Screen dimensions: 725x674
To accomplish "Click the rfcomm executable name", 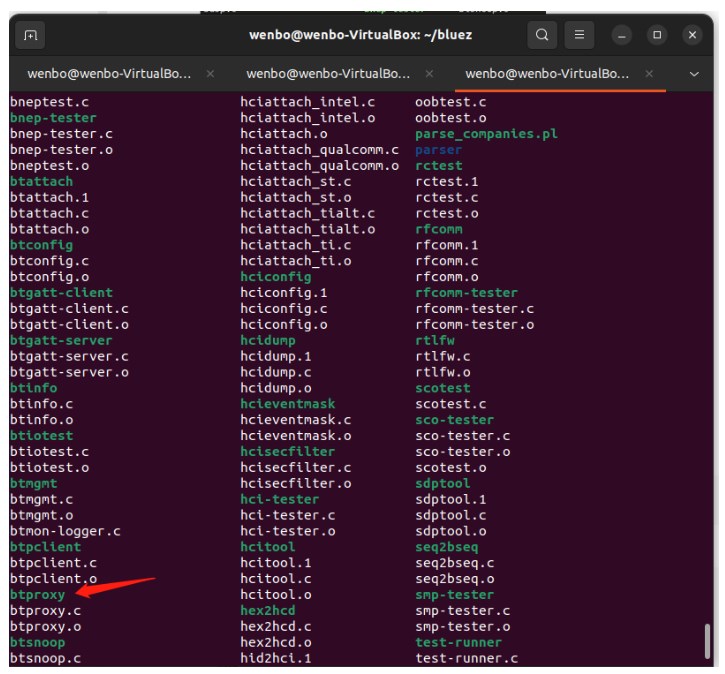I will pos(438,229).
